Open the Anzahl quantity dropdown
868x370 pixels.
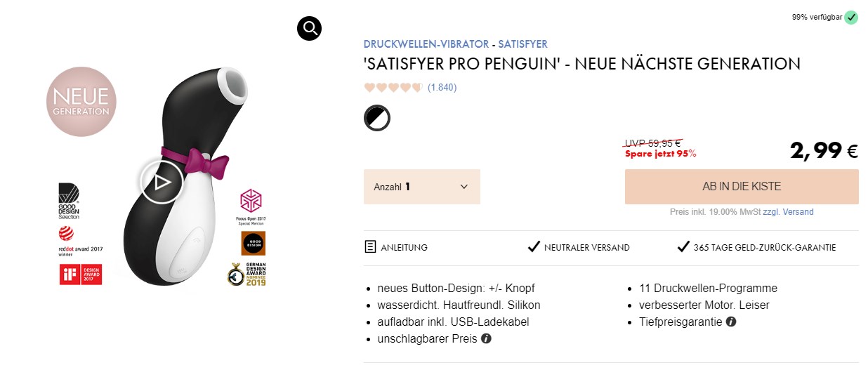pos(421,187)
